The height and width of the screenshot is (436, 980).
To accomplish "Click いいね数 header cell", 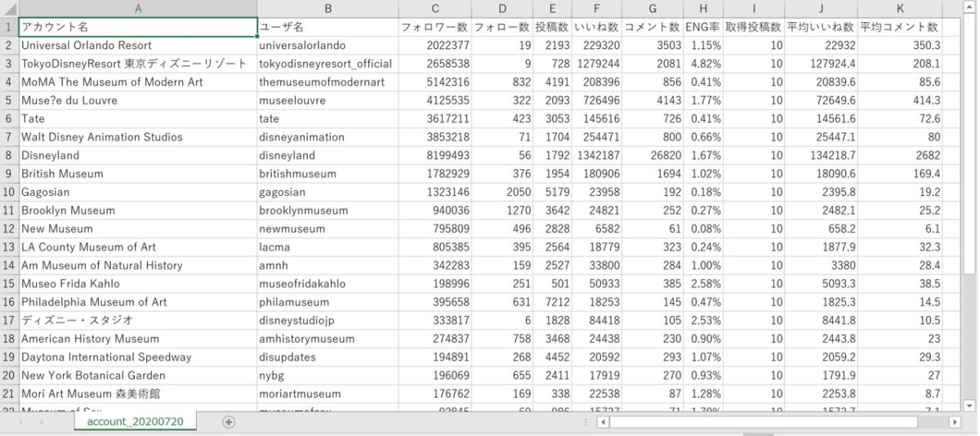I will coord(597,27).
